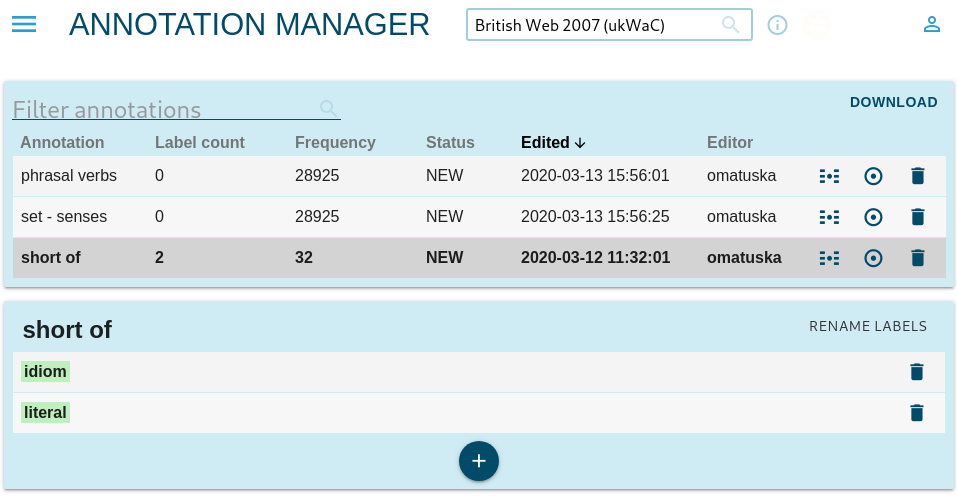This screenshot has width=957, height=497.
Task: Click the corpus info icon
Action: point(777,25)
